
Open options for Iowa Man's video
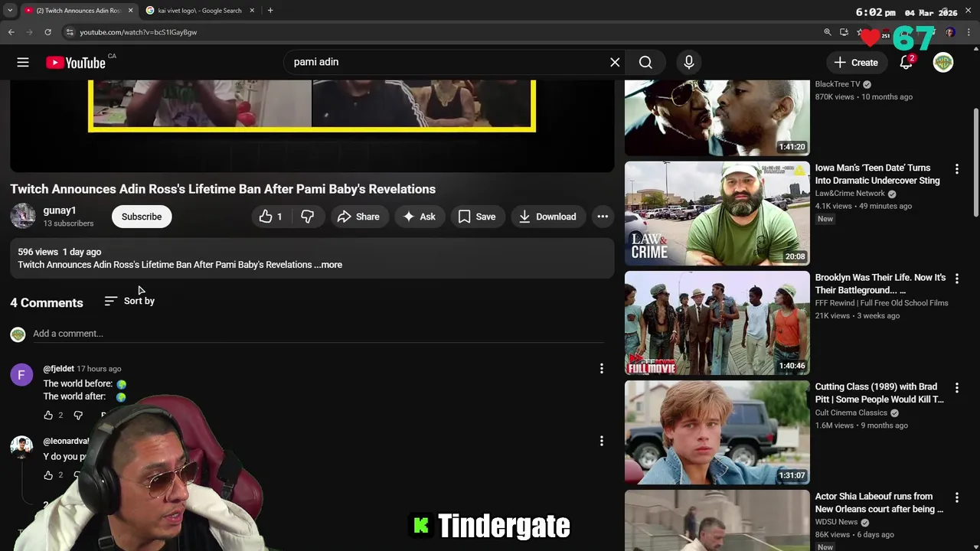point(957,168)
